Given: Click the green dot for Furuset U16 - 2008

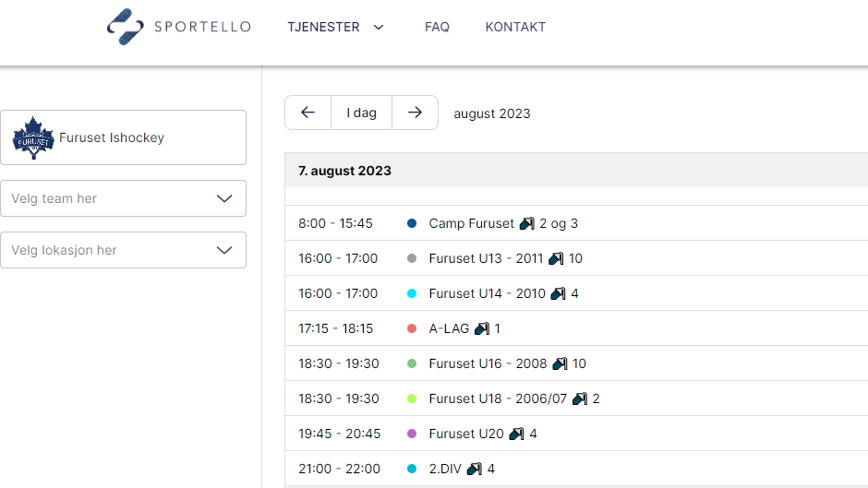Looking at the screenshot, I should 412,363.
